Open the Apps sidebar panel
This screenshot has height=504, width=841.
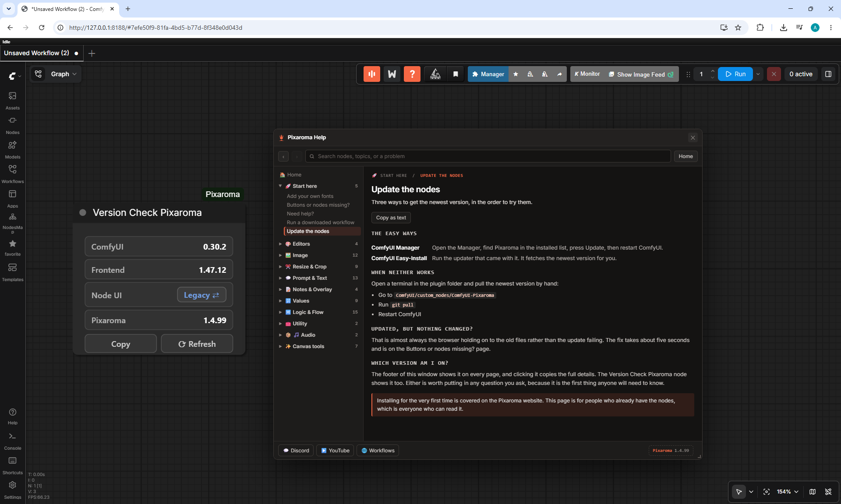coord(12,198)
